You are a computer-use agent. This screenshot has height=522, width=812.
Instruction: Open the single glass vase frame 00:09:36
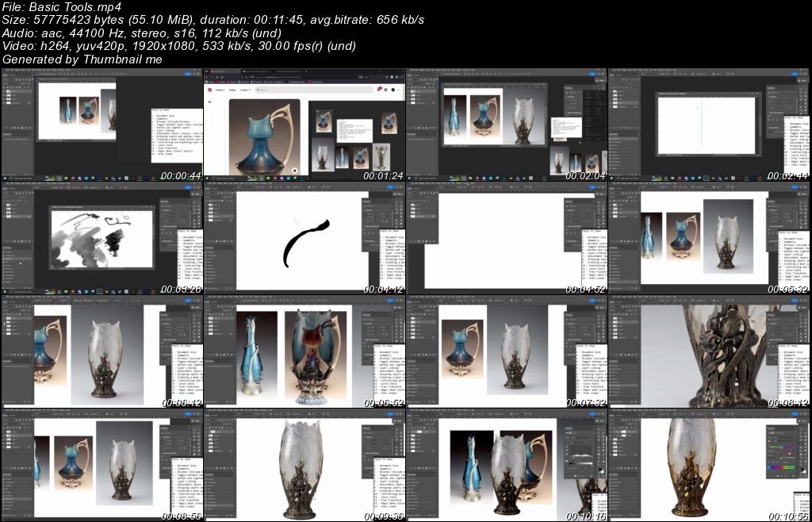tap(304, 465)
